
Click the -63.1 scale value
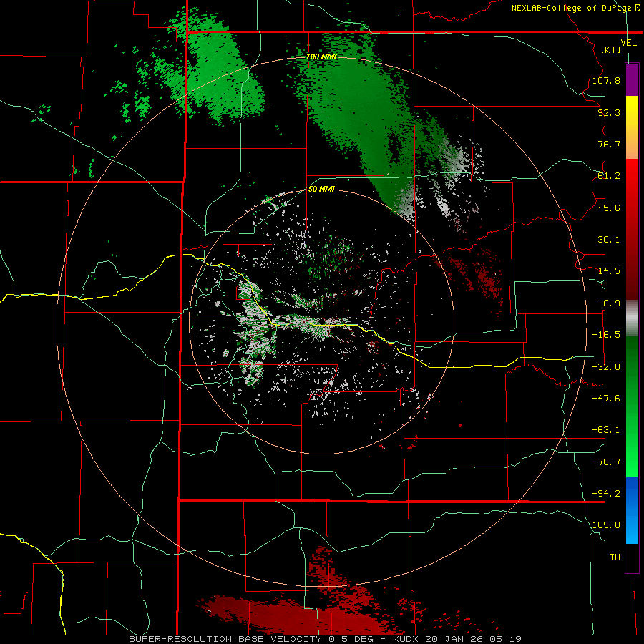coord(606,430)
